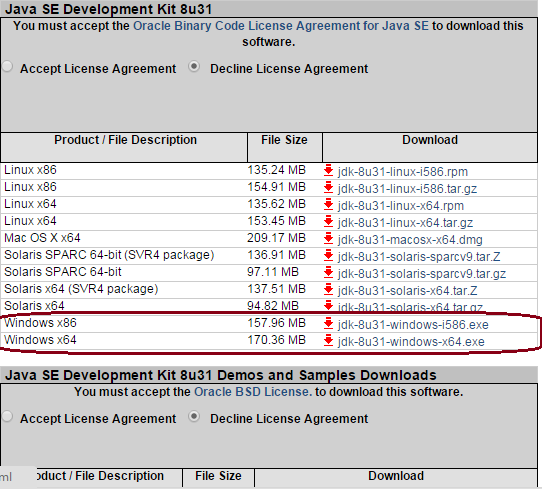Select Accept License Agreement for Demos and Samples
Image resolution: width=542 pixels, height=489 pixels.
click(7, 416)
